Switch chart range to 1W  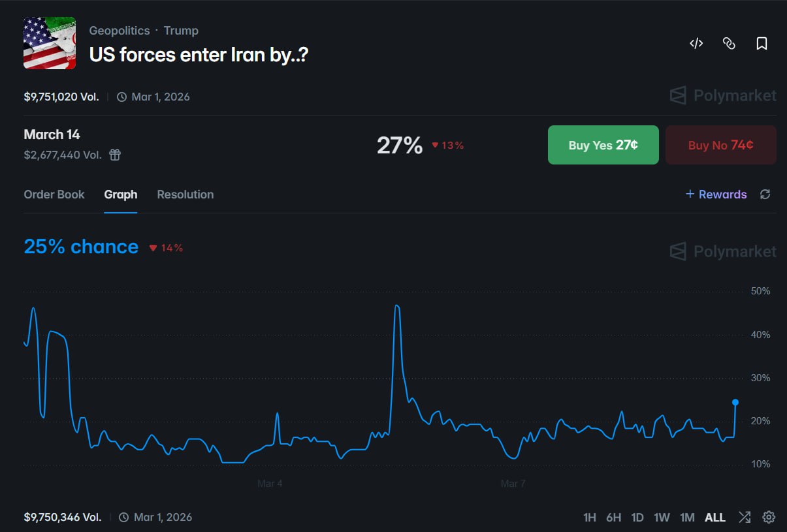pyautogui.click(x=662, y=517)
